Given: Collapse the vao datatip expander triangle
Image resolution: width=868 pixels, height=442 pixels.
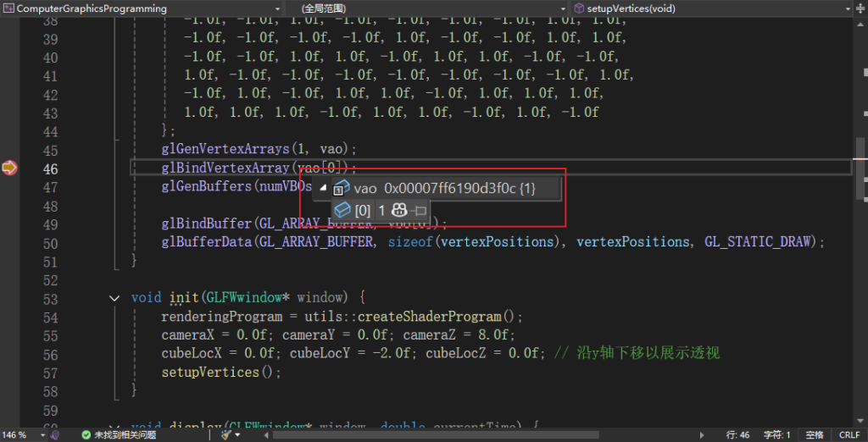Looking at the screenshot, I should coord(324,188).
